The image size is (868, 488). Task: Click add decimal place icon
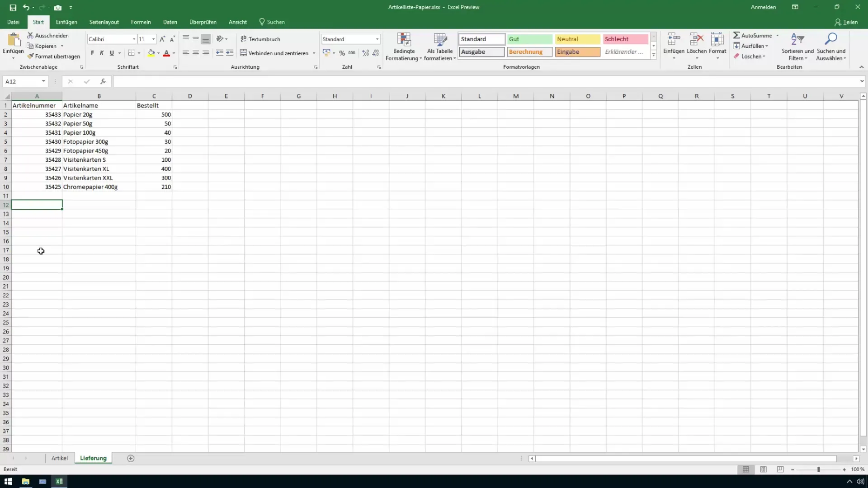(x=366, y=53)
